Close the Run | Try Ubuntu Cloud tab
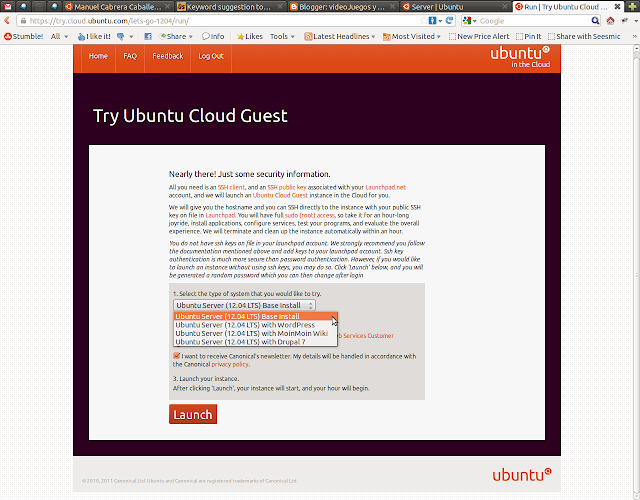The height and width of the screenshot is (500, 640). click(x=618, y=7)
